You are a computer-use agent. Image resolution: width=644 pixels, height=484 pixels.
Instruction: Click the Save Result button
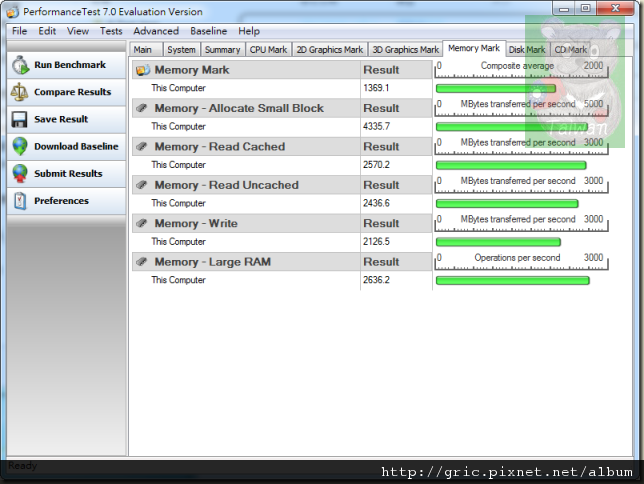point(66,119)
